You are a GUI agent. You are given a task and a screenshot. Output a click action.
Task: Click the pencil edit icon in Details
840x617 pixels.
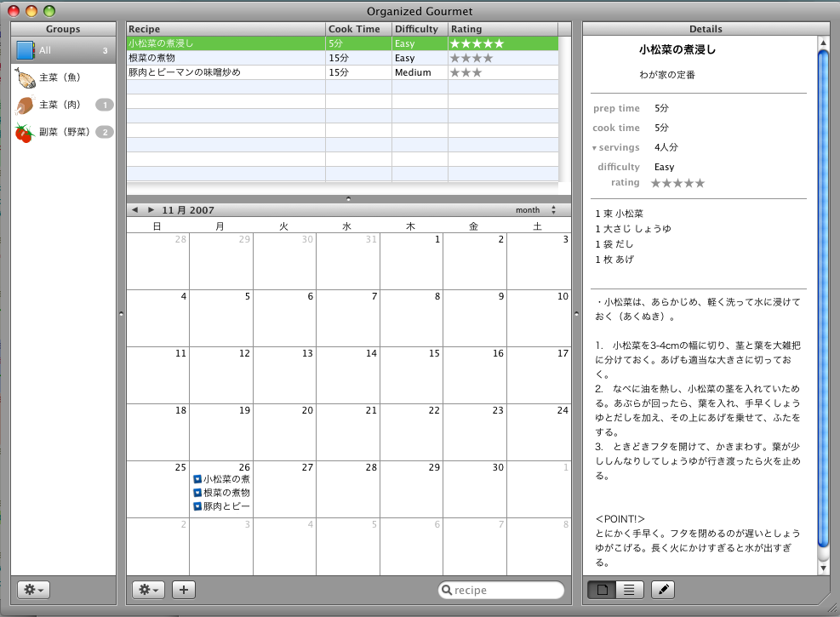664,589
